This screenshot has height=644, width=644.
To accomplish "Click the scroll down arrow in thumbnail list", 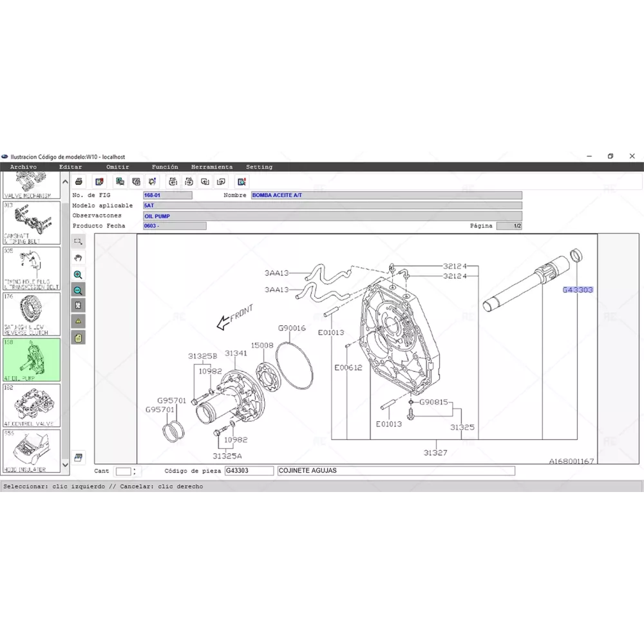I will point(65,464).
